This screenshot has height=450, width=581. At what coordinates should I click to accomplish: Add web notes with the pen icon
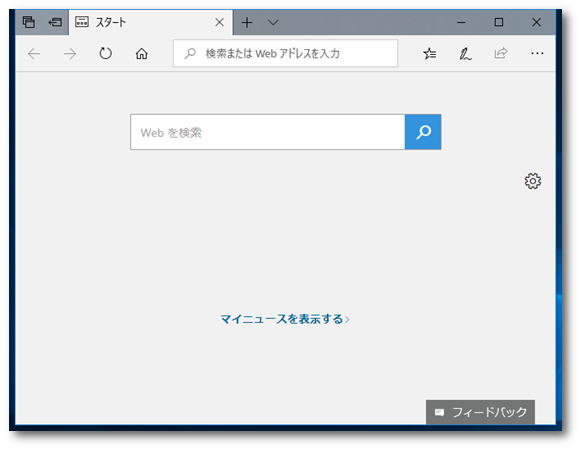[465, 54]
